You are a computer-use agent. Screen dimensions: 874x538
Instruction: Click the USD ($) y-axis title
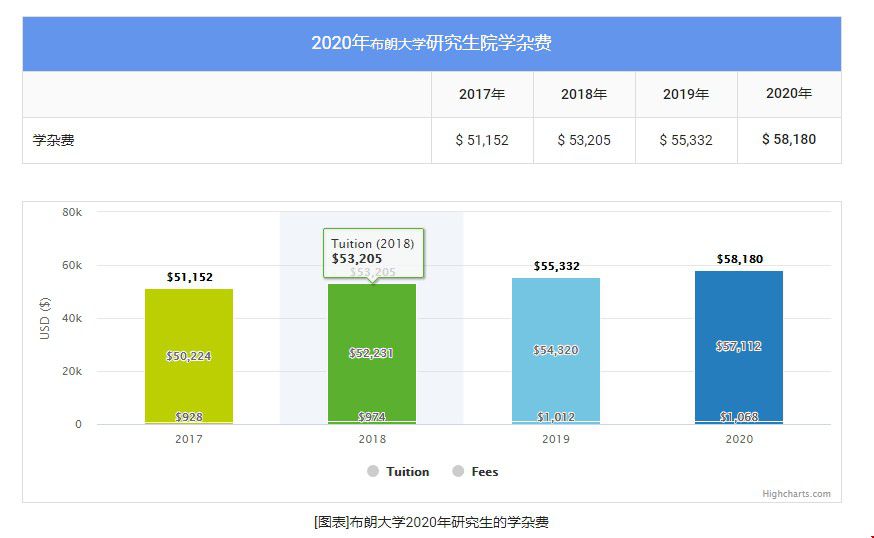point(45,318)
